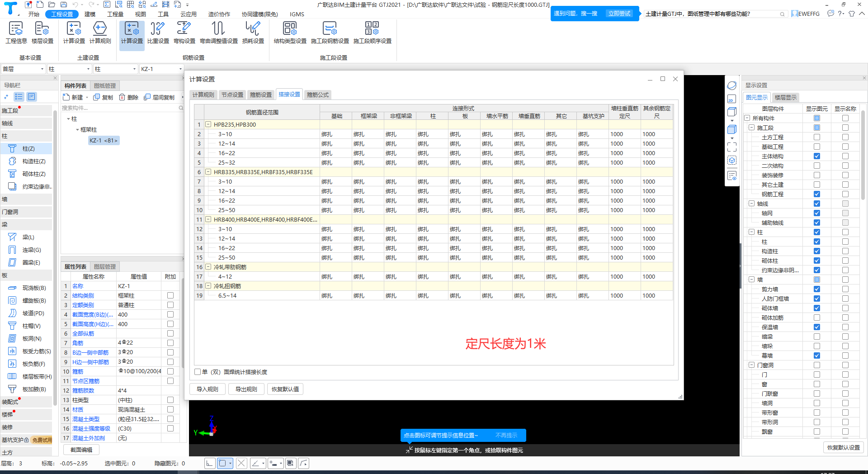Switch to 箍筋公式 tab
The height and width of the screenshot is (474, 868).
click(318, 95)
